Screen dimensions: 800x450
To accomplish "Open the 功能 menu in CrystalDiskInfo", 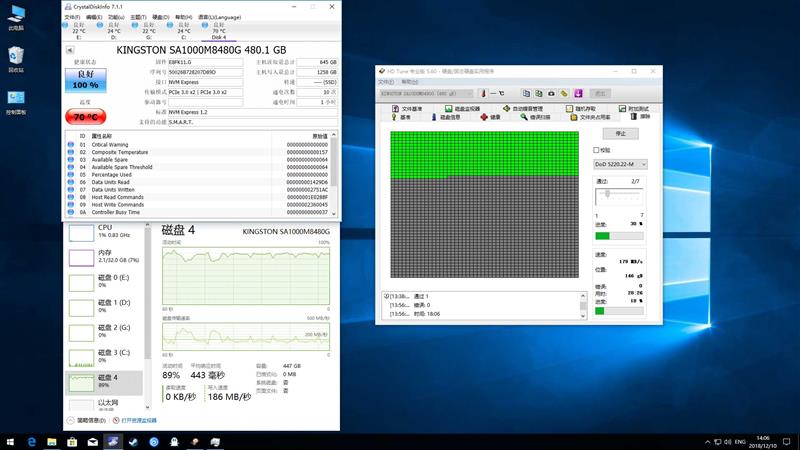I will pos(116,17).
